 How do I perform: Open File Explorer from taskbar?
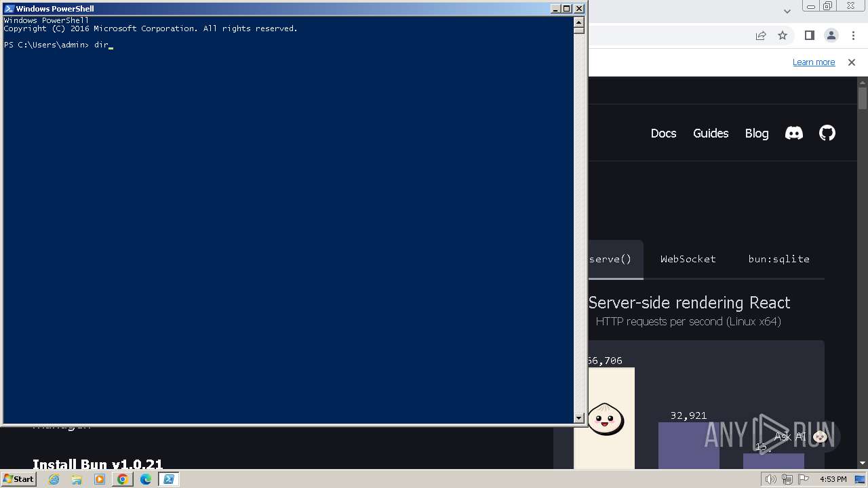pyautogui.click(x=77, y=479)
